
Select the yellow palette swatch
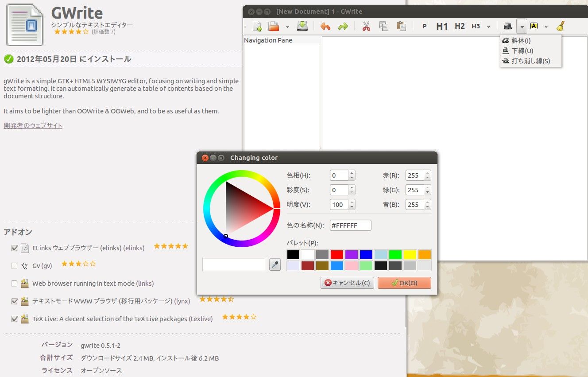[x=410, y=255]
